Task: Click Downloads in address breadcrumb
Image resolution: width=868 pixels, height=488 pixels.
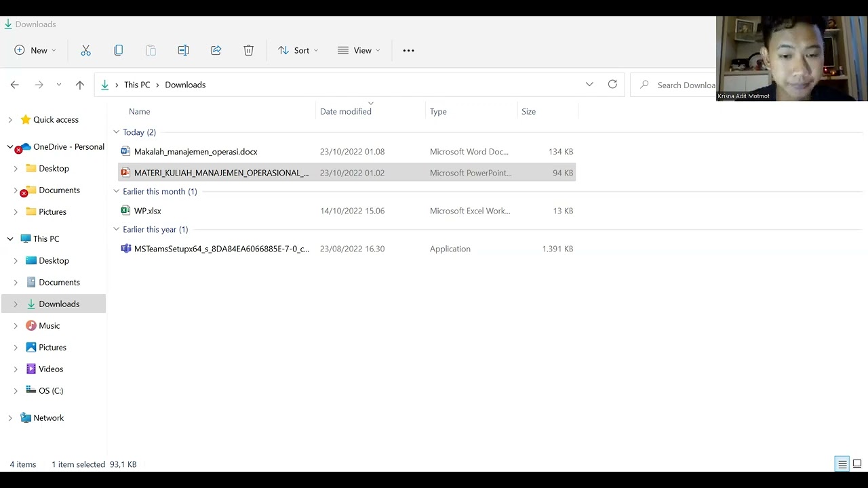Action: coord(185,85)
